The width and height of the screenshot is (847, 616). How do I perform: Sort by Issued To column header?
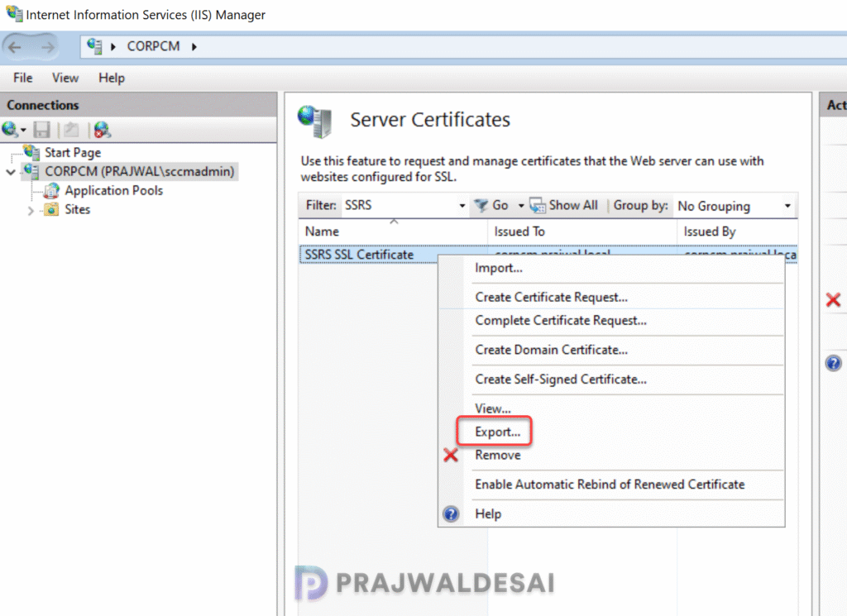(x=582, y=232)
